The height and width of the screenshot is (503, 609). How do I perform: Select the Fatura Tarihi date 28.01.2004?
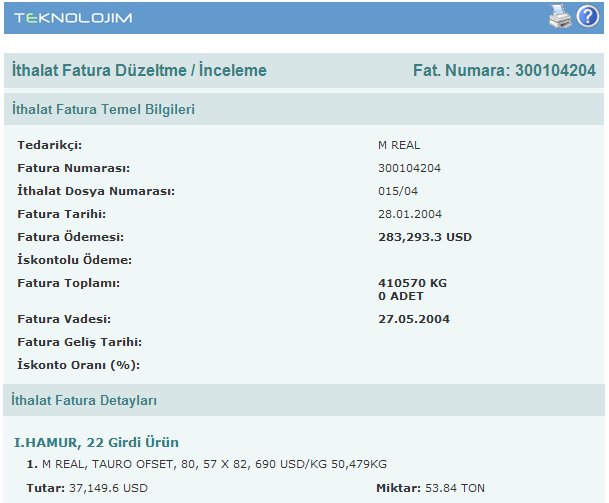pyautogui.click(x=410, y=214)
